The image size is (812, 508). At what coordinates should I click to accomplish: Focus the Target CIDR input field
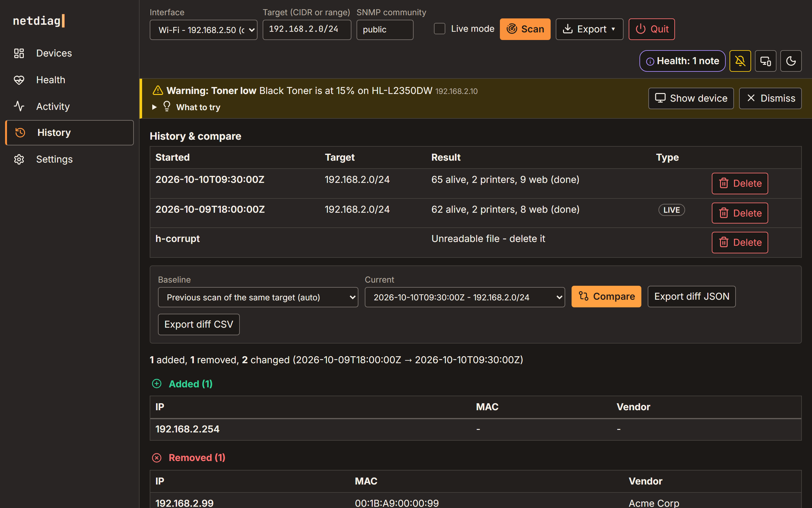click(307, 30)
